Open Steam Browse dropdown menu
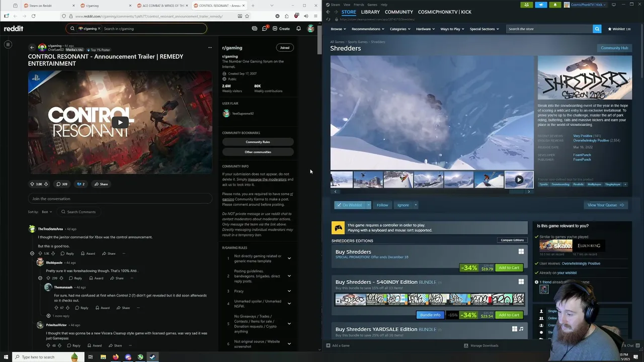 coord(338,29)
